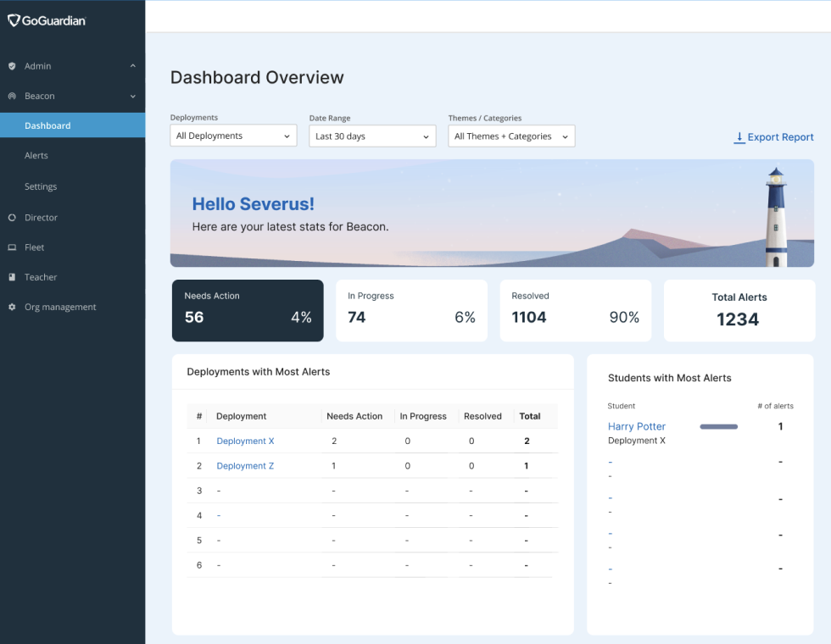This screenshot has width=831, height=644.
Task: Go to Fleet in the sidebar
Action: click(35, 247)
